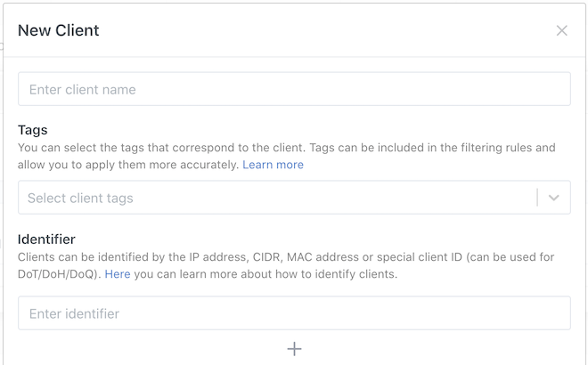
Task: Click the "DoT/DoH/DoQ" text in the identifier description
Action: (x=57, y=274)
